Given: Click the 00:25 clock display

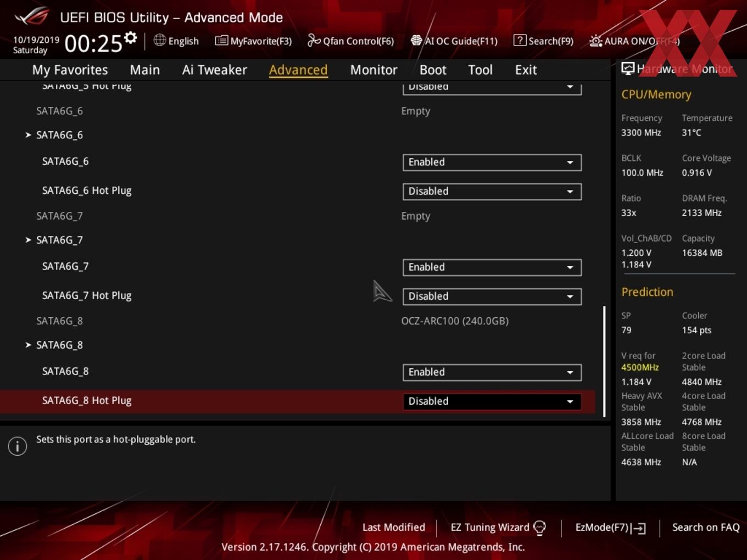Looking at the screenshot, I should [93, 43].
